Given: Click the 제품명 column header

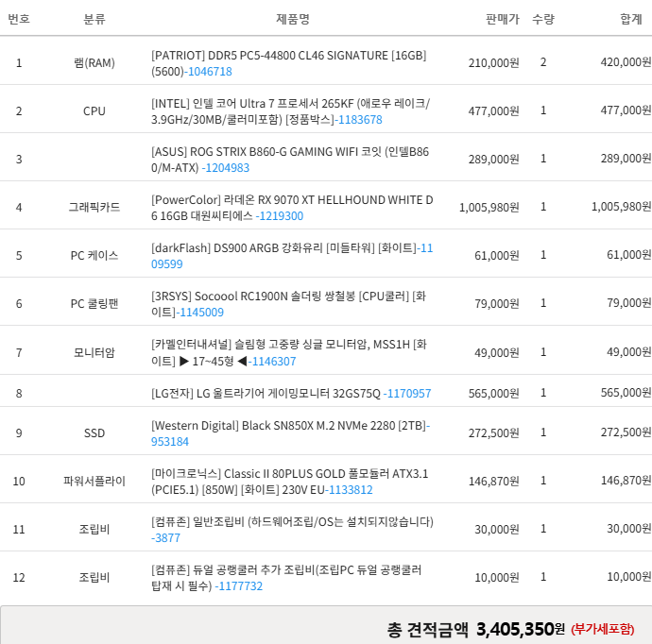Looking at the screenshot, I should [x=292, y=19].
